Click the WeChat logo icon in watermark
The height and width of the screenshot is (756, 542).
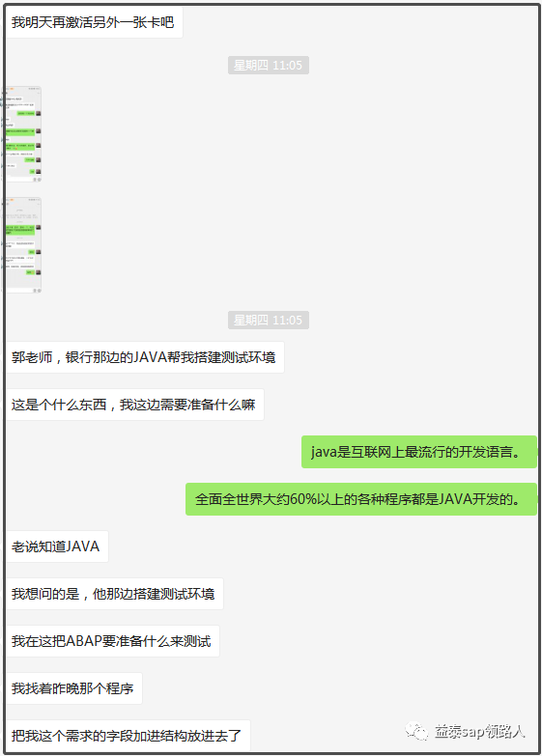pyautogui.click(x=416, y=732)
